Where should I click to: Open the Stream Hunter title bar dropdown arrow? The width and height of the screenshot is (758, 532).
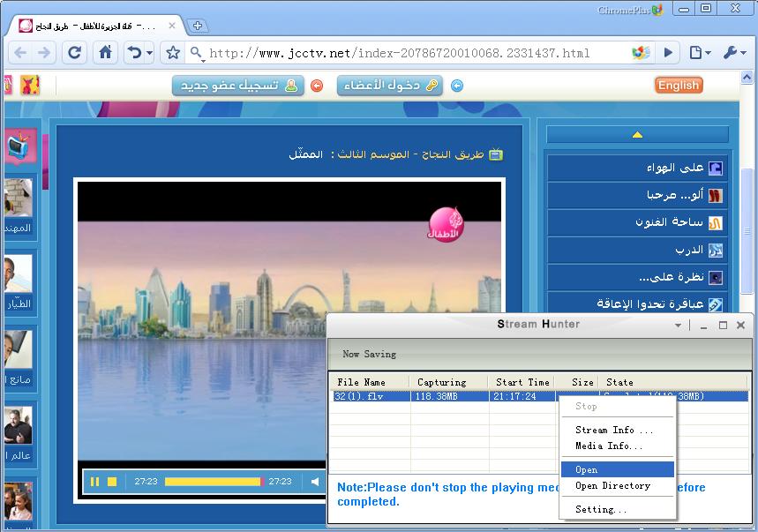click(676, 325)
